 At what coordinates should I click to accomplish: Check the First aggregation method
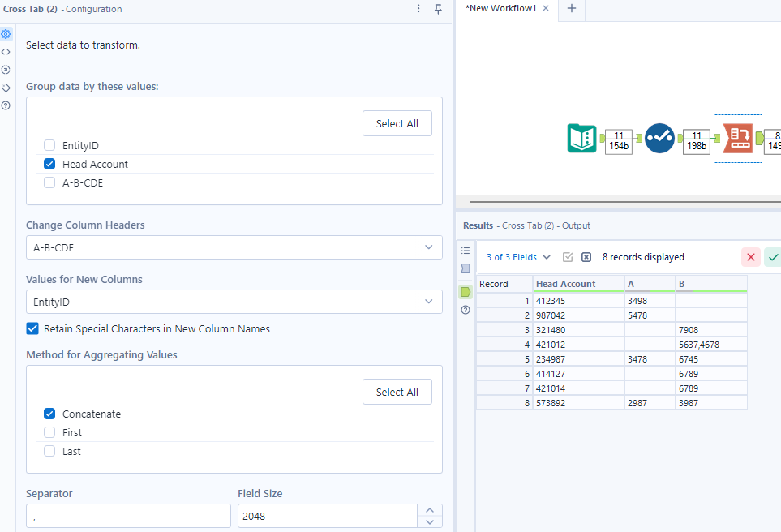pyautogui.click(x=49, y=432)
